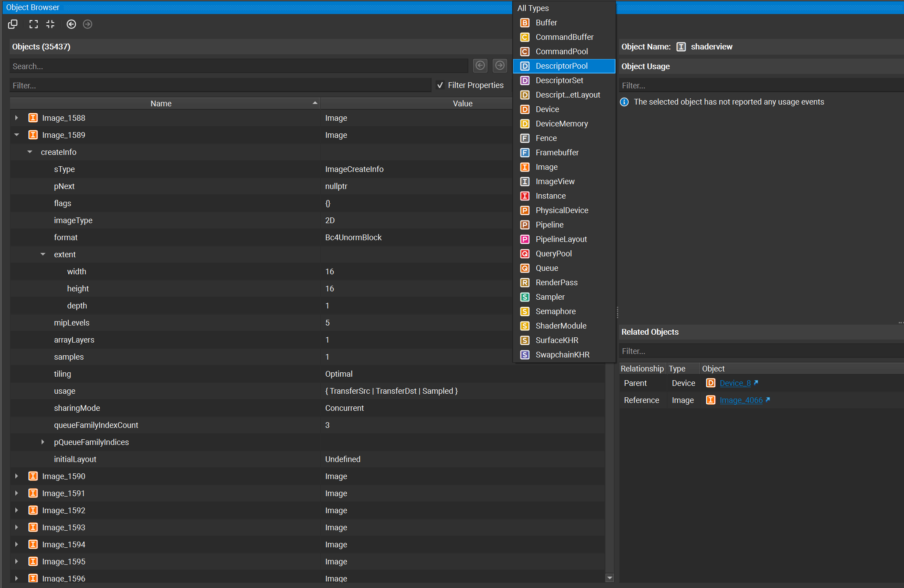Viewport: 904px width, 588px height.
Task: Follow the Image_4066 reference link
Action: [x=741, y=400]
